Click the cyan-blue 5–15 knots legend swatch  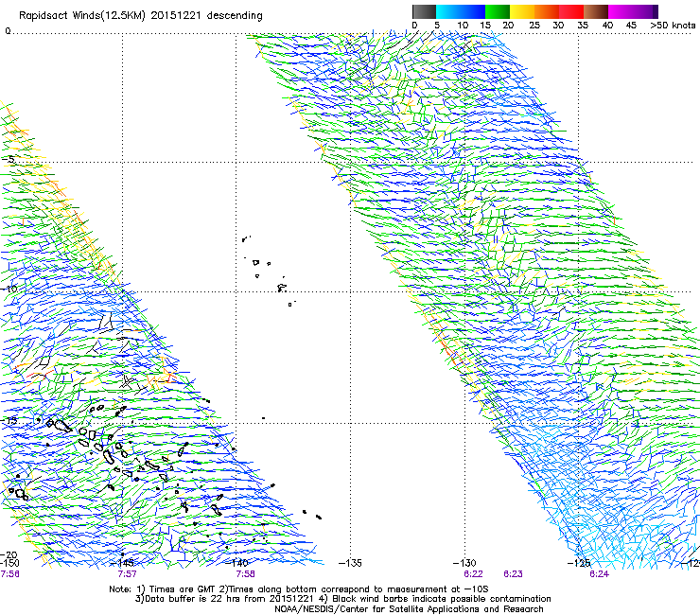click(x=461, y=11)
